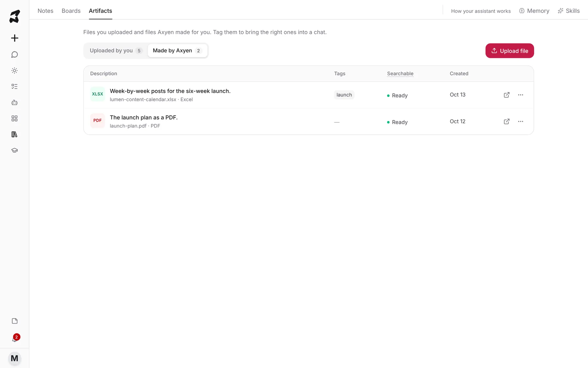Start a new item with plus icon
Screen dimensions: 588x368
[14, 38]
